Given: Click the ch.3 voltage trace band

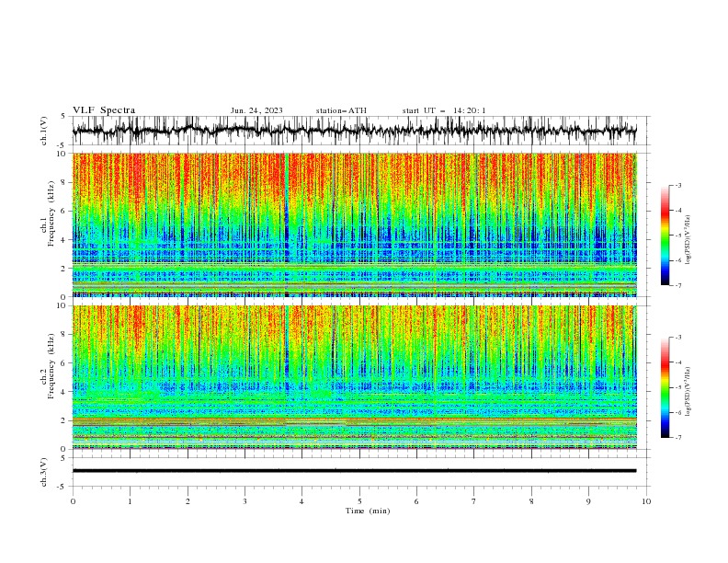Looking at the screenshot, I should click(x=354, y=471).
